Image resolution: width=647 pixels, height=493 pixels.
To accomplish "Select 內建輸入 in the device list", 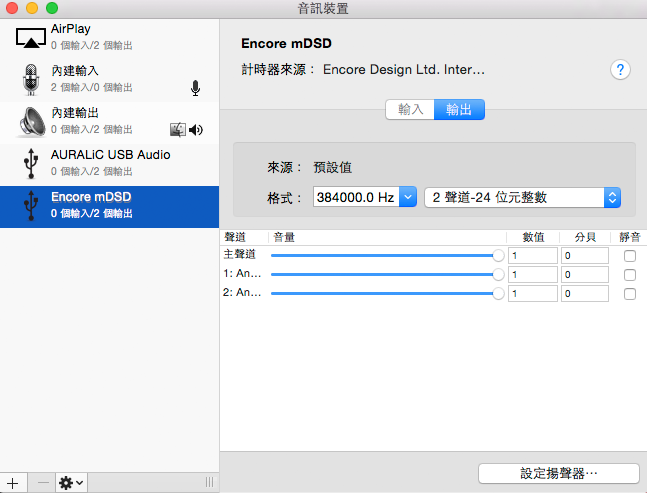I will (109, 80).
